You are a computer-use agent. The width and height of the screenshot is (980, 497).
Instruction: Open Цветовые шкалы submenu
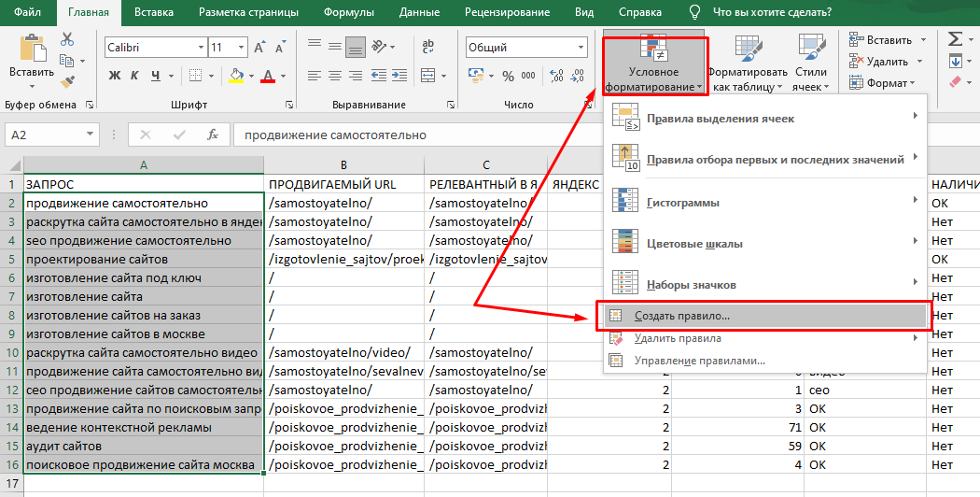(764, 244)
